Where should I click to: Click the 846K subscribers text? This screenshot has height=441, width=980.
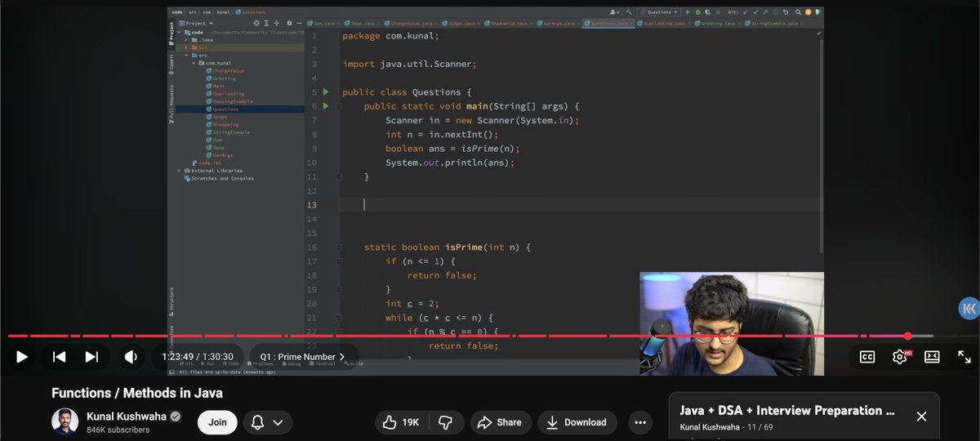pyautogui.click(x=118, y=430)
